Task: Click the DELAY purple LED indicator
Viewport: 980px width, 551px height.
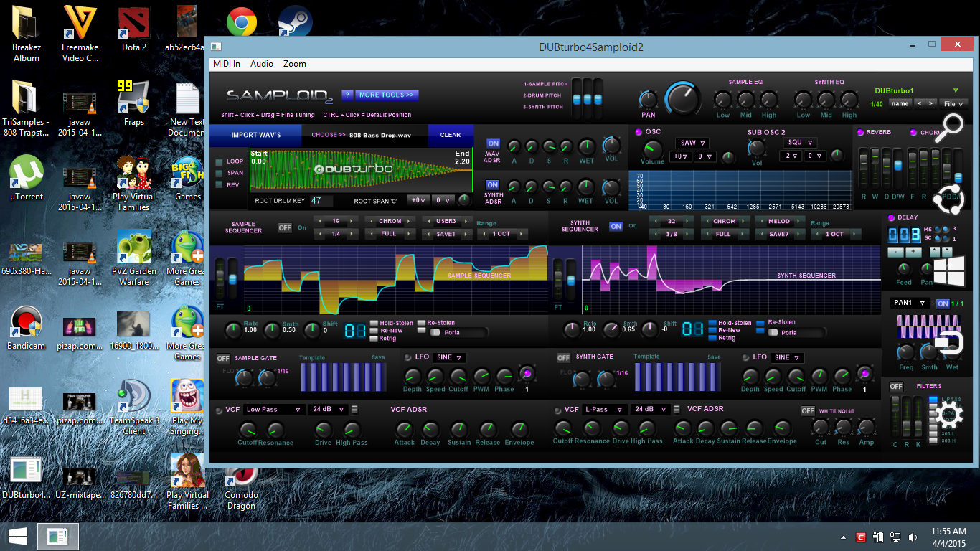Action: pyautogui.click(x=892, y=217)
